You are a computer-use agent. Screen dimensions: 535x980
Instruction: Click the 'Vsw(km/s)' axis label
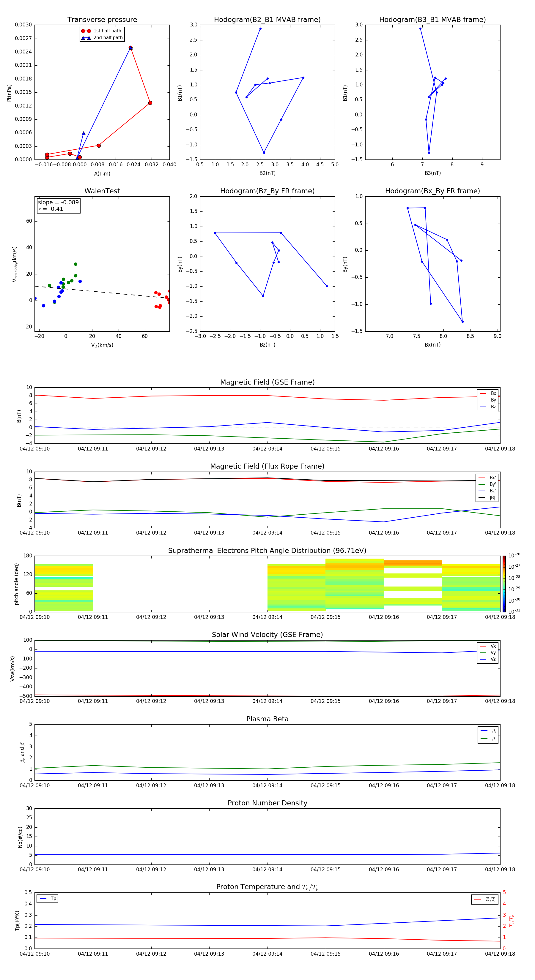(x=12, y=668)
